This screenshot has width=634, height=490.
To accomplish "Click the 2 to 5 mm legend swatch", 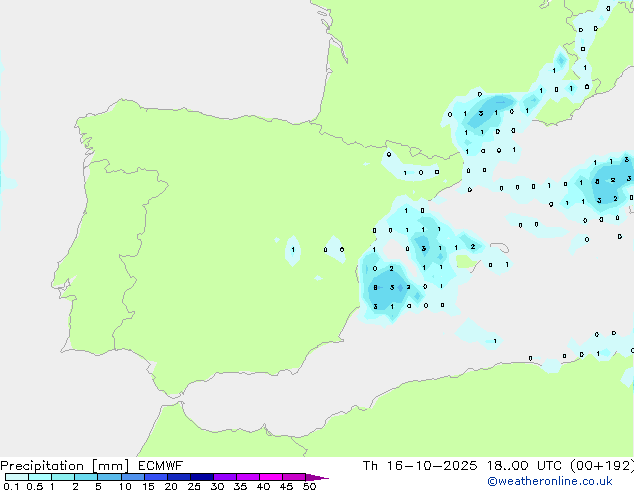I will point(86,477).
